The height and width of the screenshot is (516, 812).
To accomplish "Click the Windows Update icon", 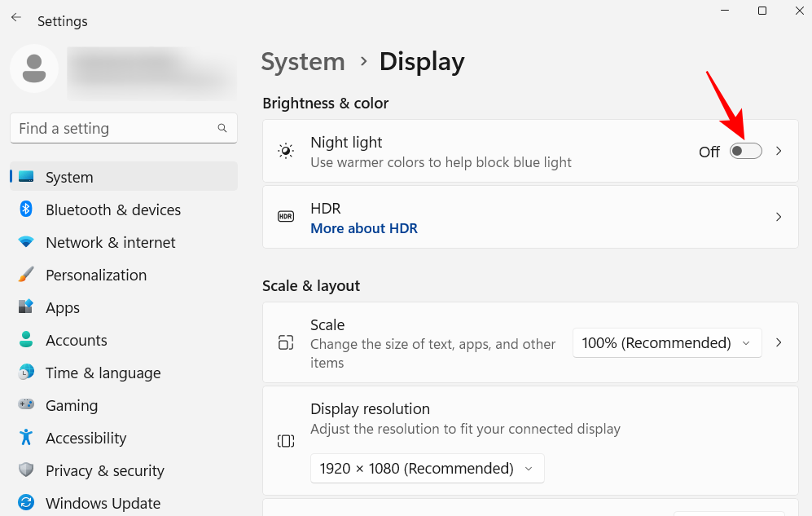I will (26, 503).
